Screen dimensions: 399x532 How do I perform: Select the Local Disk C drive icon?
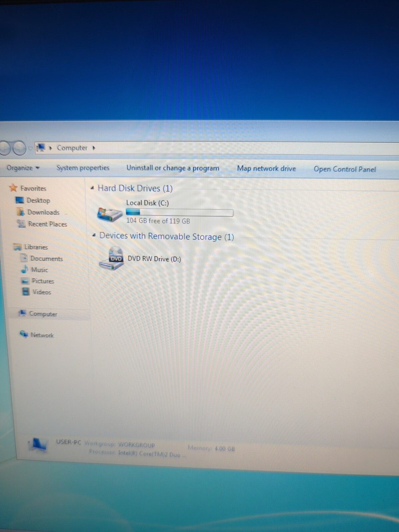click(x=110, y=214)
